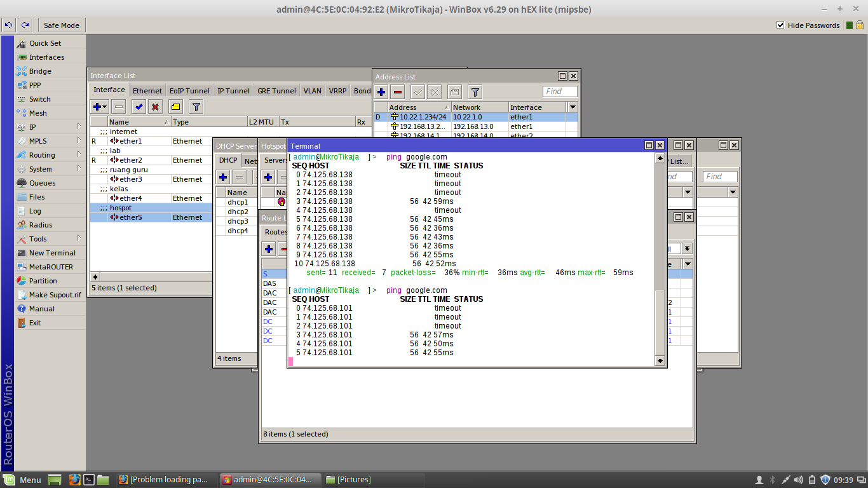Open Bridge in the sidebar
868x488 pixels.
pos(40,71)
